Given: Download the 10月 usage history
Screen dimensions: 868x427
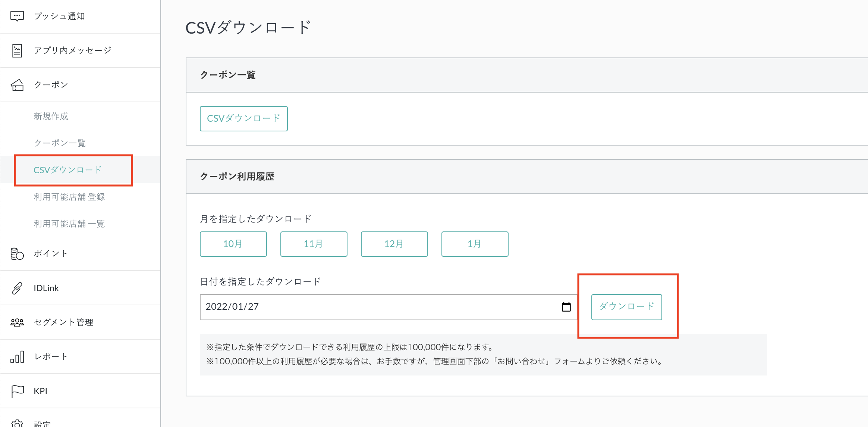Looking at the screenshot, I should point(233,244).
